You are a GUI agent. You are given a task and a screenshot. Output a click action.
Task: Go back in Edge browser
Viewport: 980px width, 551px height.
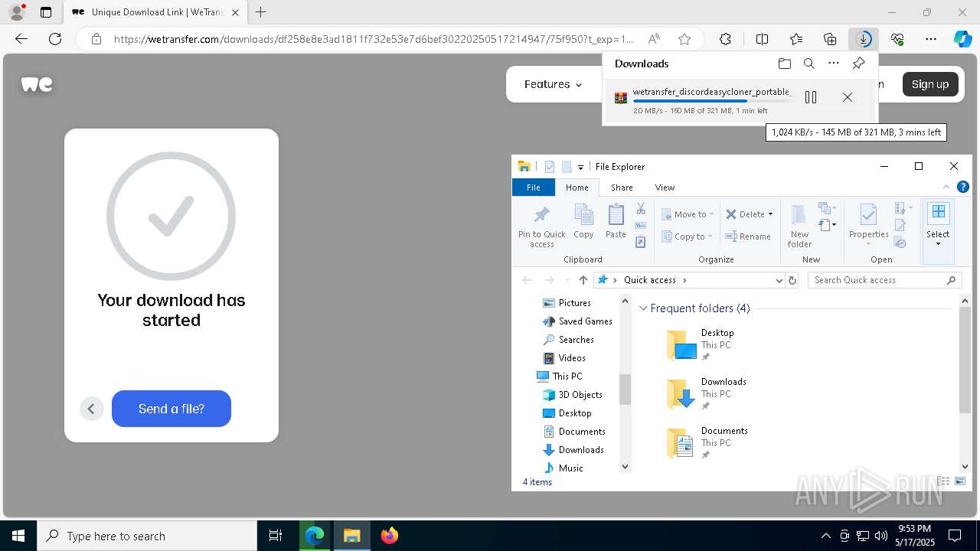21,39
